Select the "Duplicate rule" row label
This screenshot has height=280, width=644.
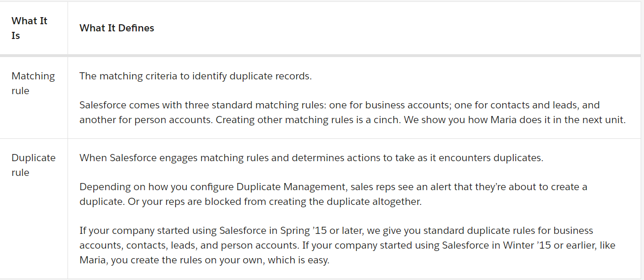click(x=33, y=165)
